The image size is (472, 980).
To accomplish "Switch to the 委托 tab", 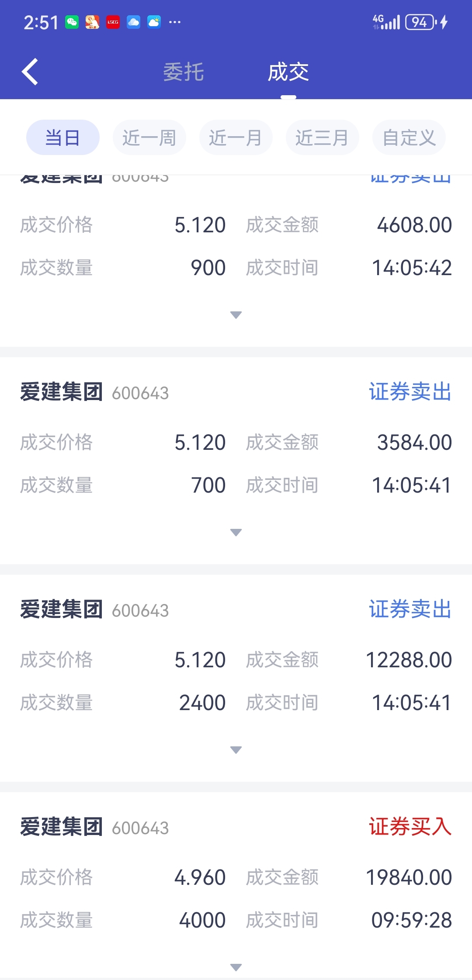I will pyautogui.click(x=184, y=72).
